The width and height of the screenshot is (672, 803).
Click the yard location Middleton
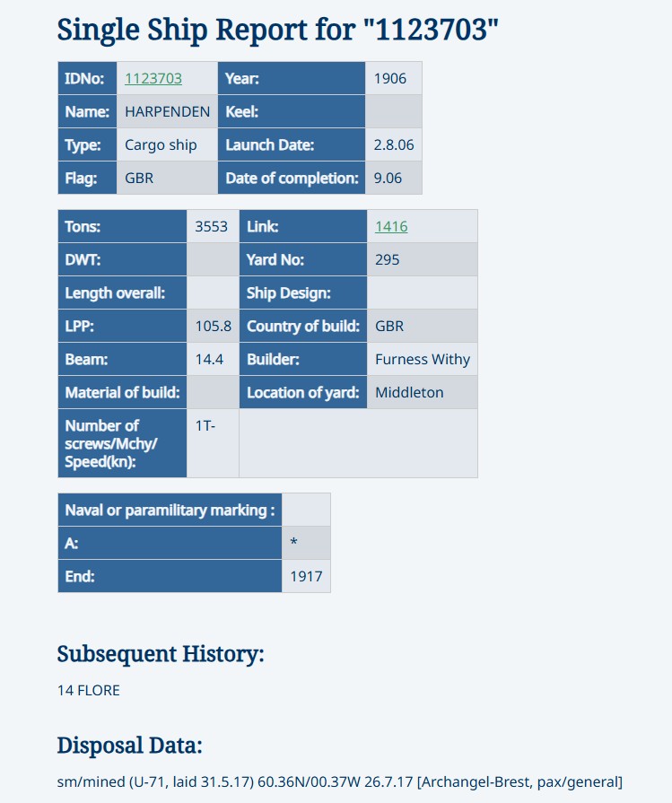[409, 393]
